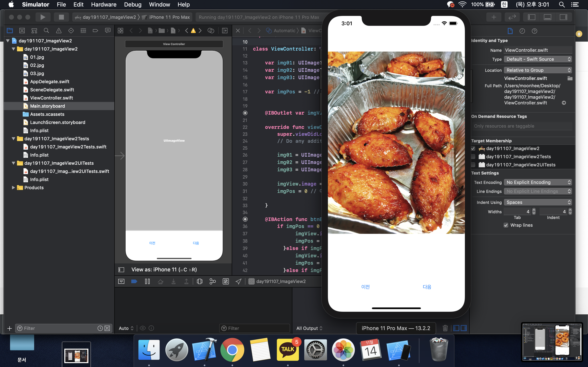The image size is (588, 367).
Task: Click the Stop button in Xcode toolbar
Action: point(61,17)
